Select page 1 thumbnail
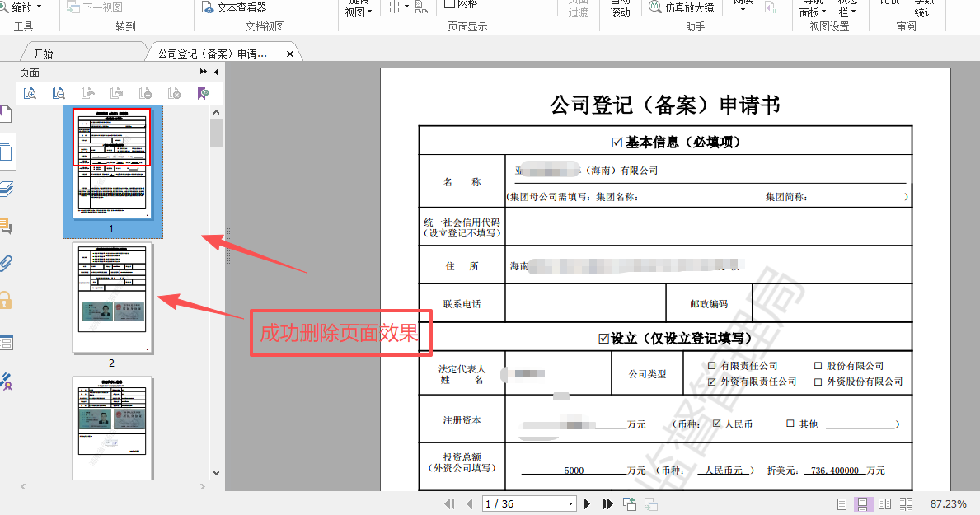This screenshot has height=515, width=980. (112, 164)
